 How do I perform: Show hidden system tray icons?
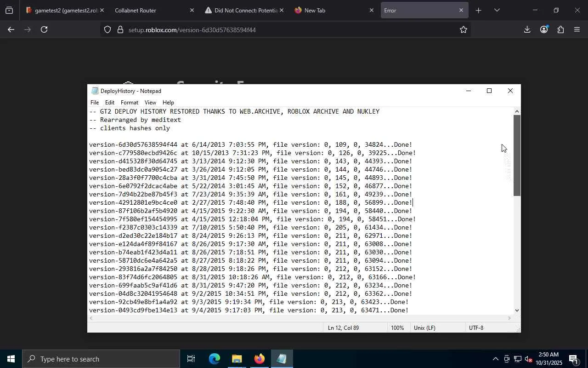(x=495, y=359)
